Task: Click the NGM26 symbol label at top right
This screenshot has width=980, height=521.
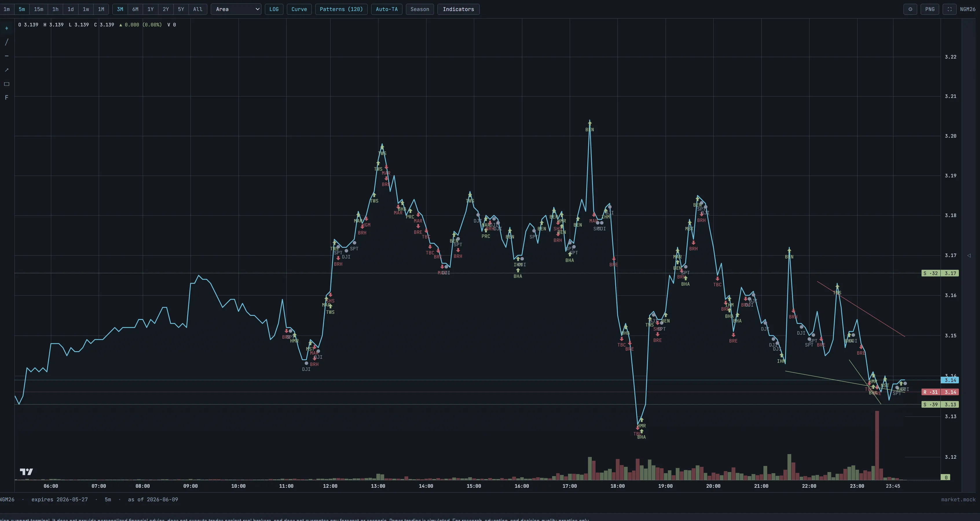Action: pos(968,9)
